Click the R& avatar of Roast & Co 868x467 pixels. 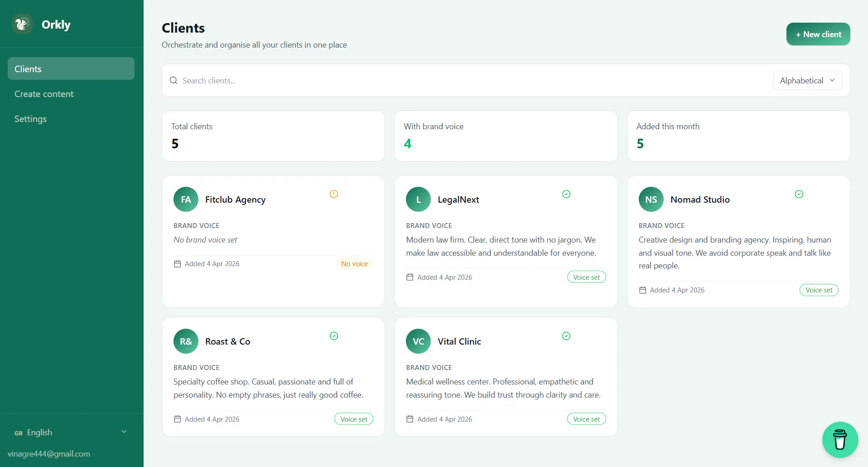coord(186,341)
